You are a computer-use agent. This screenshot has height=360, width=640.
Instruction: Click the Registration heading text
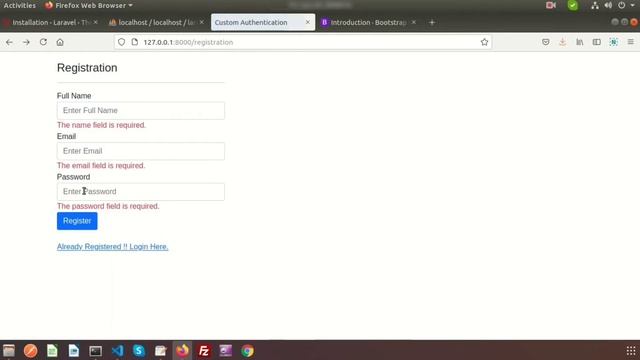coord(87,68)
